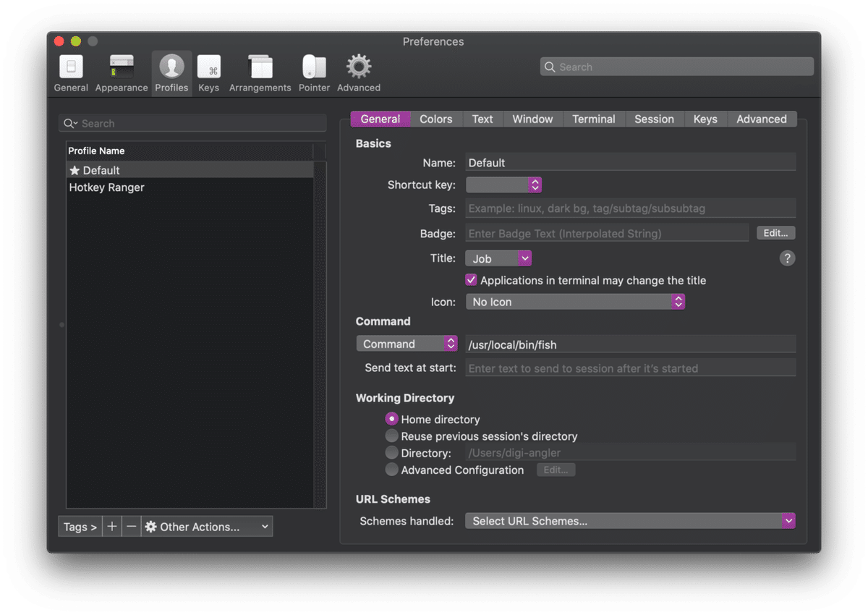Click the profile list search field
The image size is (868, 615).
192,124
